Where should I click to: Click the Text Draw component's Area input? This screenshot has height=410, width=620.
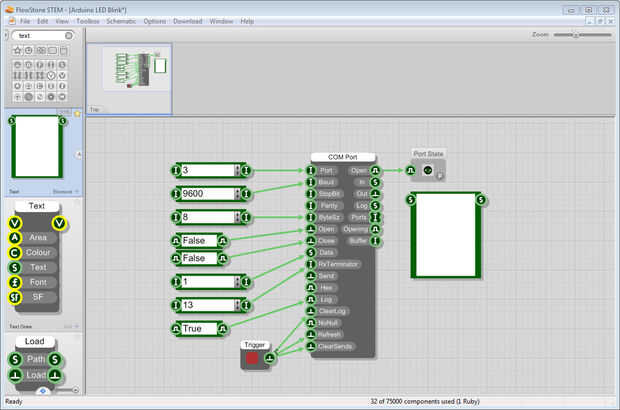pyautogui.click(x=14, y=238)
